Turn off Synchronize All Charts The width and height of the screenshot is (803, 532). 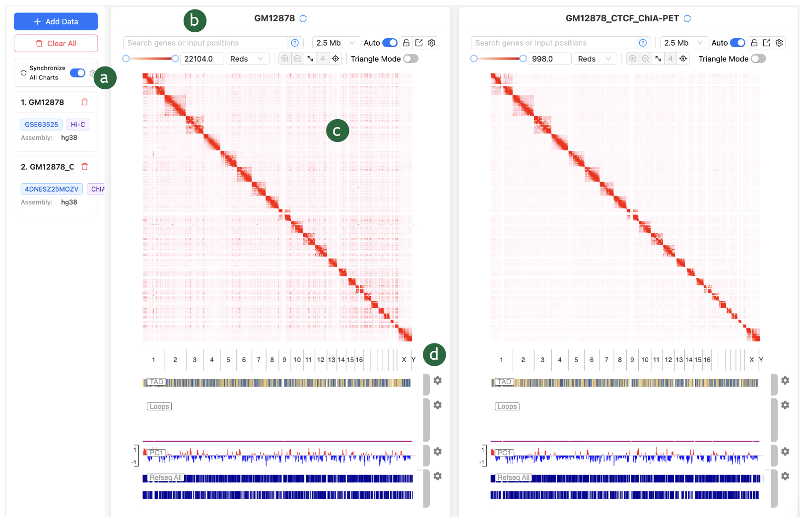click(77, 72)
